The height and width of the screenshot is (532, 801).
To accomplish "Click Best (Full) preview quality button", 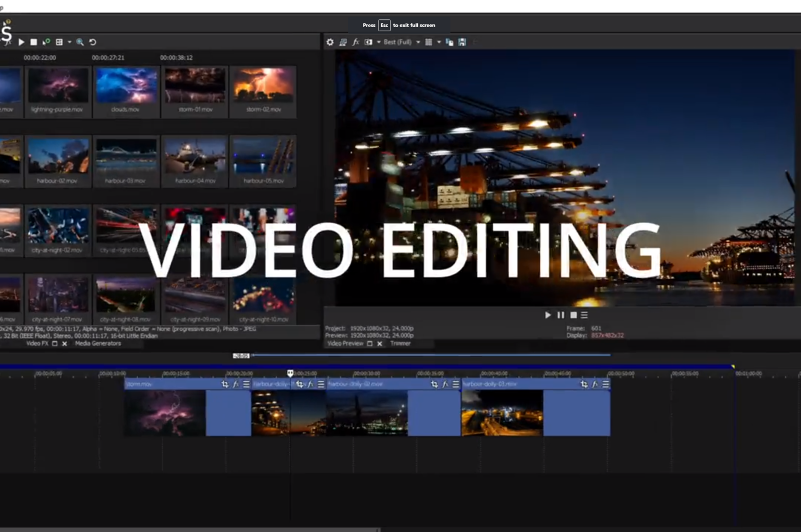I will tap(397, 42).
